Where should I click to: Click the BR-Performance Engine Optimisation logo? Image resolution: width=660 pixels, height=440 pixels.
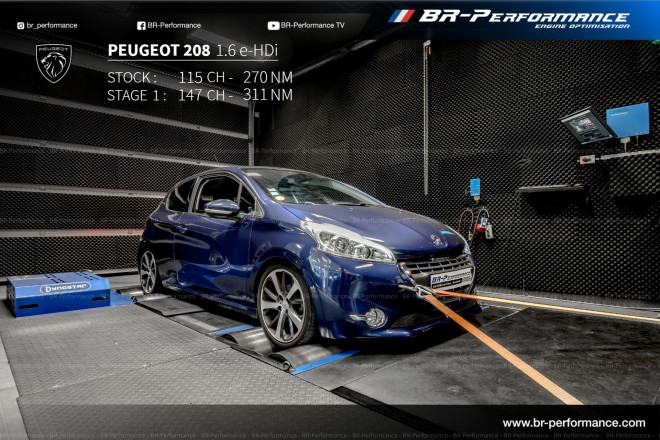523,17
